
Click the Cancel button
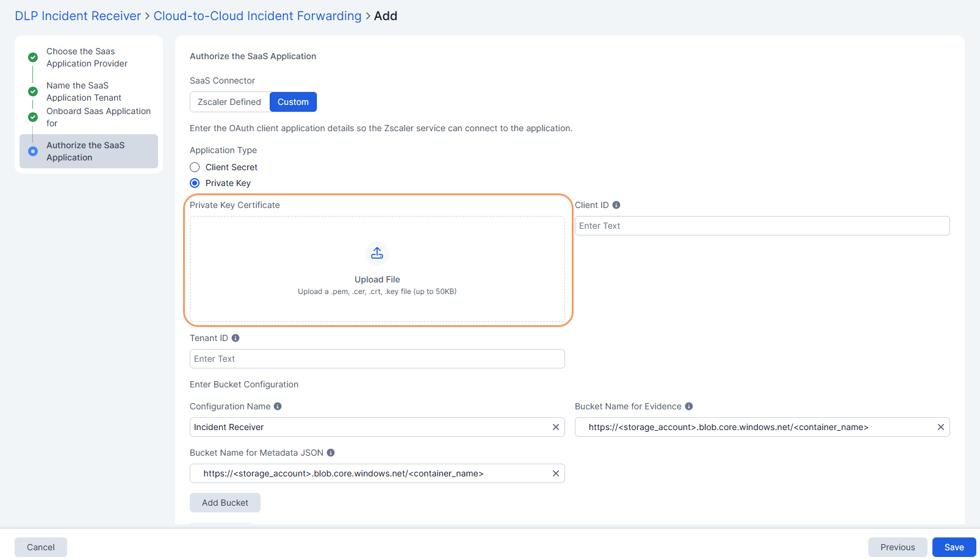tap(41, 547)
